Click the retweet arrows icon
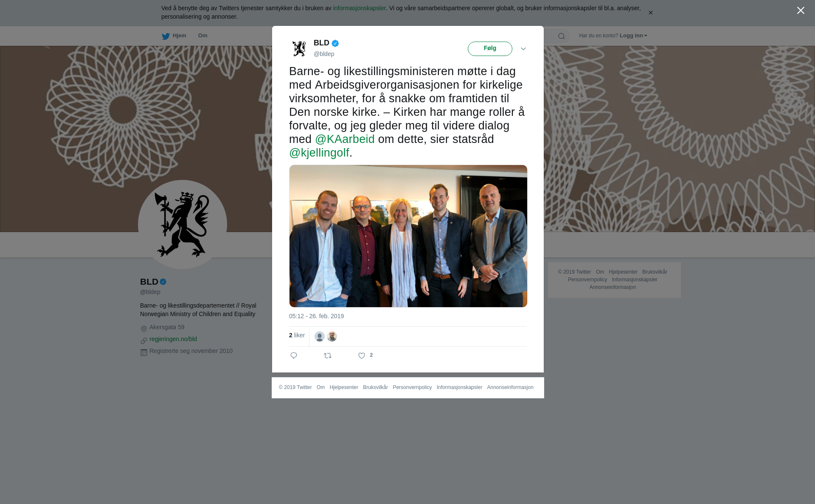815x504 pixels. pyautogui.click(x=328, y=356)
